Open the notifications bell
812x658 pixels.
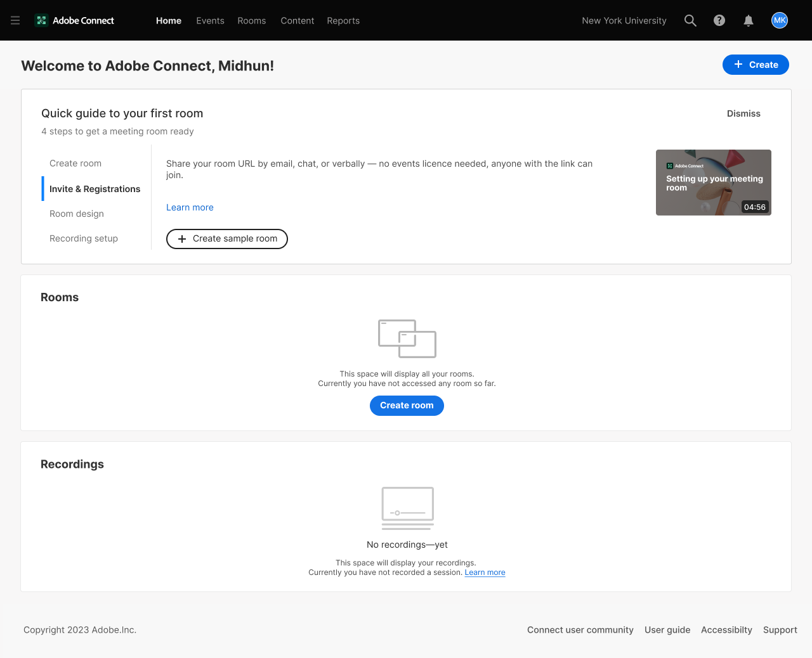click(x=749, y=20)
